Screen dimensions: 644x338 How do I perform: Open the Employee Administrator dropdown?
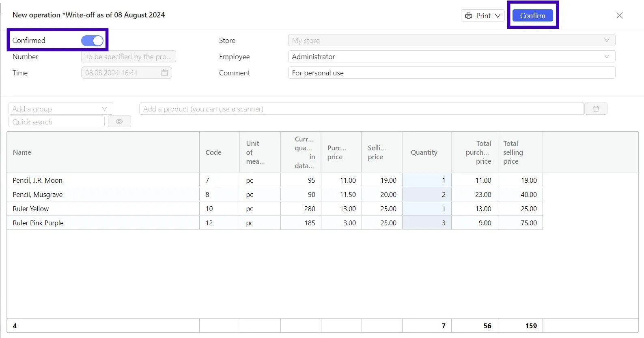click(x=607, y=57)
